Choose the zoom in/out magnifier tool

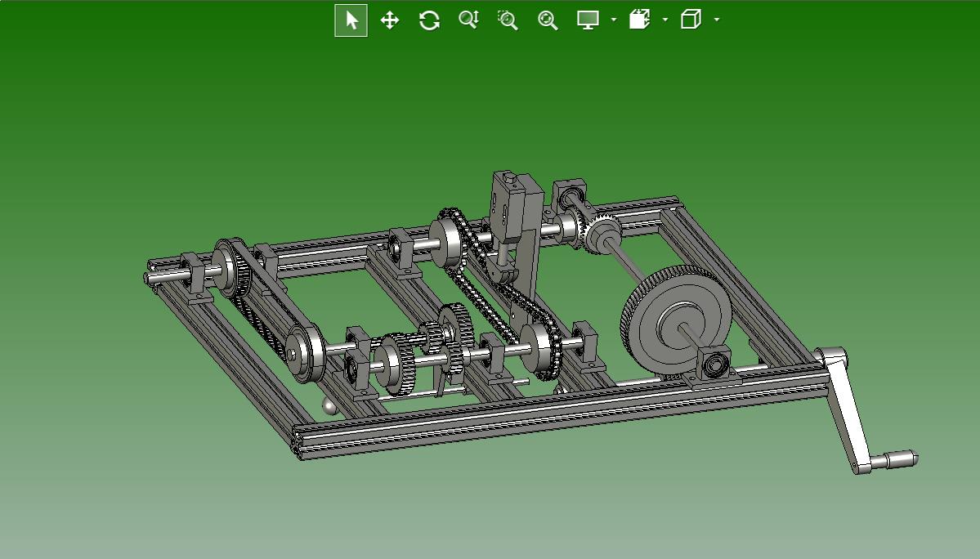point(469,20)
